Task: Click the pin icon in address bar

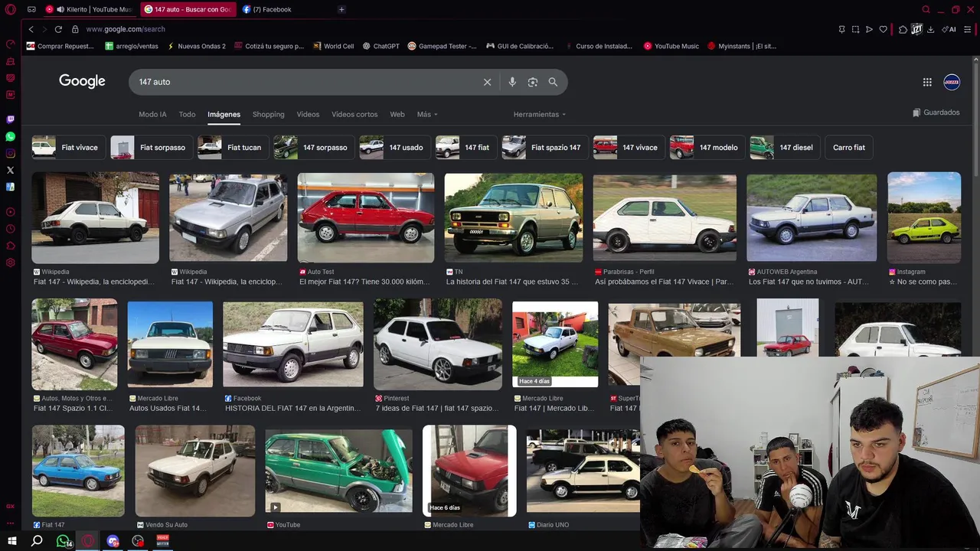Action: point(841,29)
